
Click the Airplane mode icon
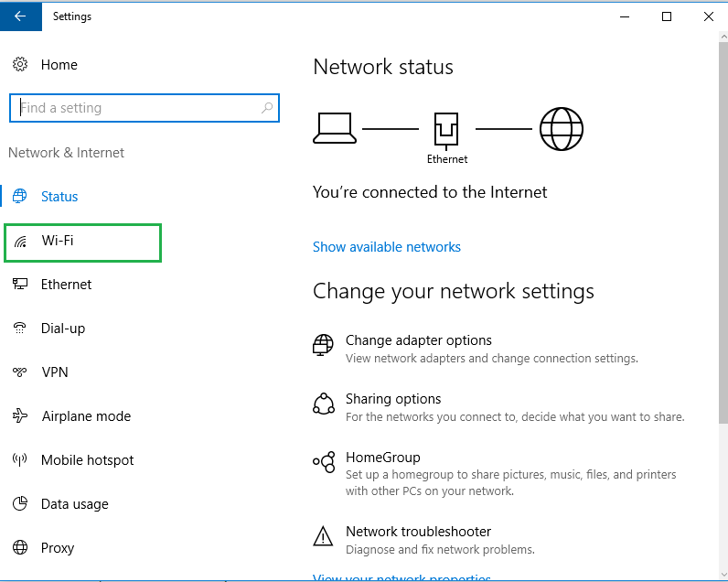tap(20, 416)
